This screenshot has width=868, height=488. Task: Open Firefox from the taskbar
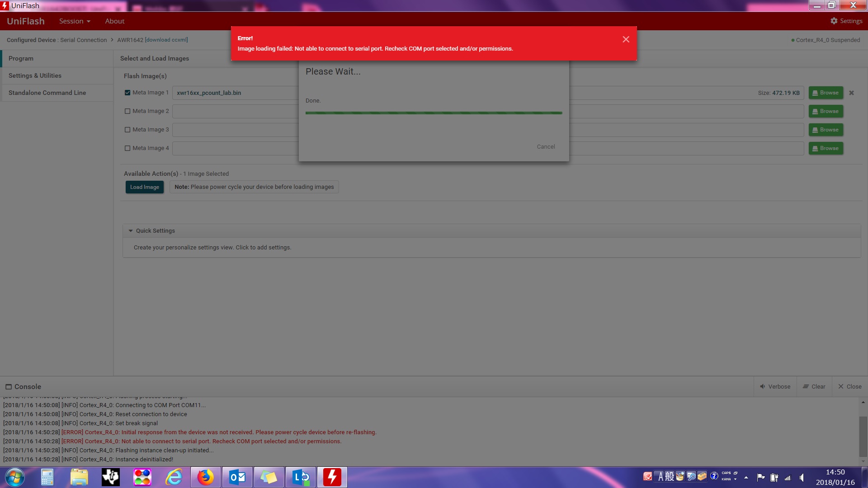206,477
